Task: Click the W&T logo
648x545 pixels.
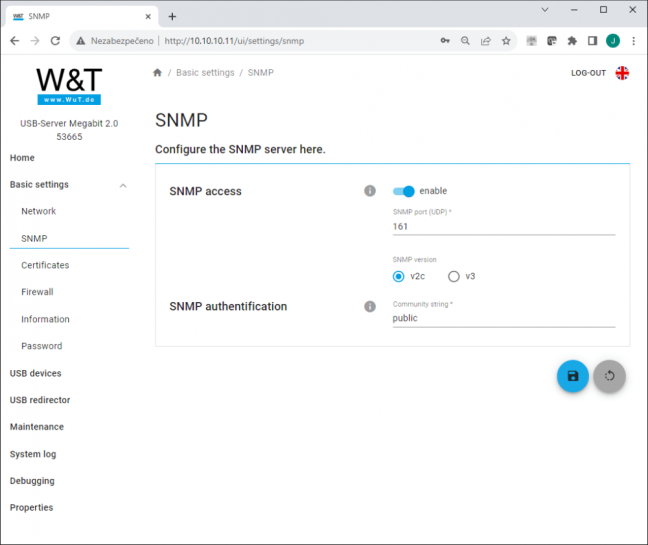Action: 69,86
